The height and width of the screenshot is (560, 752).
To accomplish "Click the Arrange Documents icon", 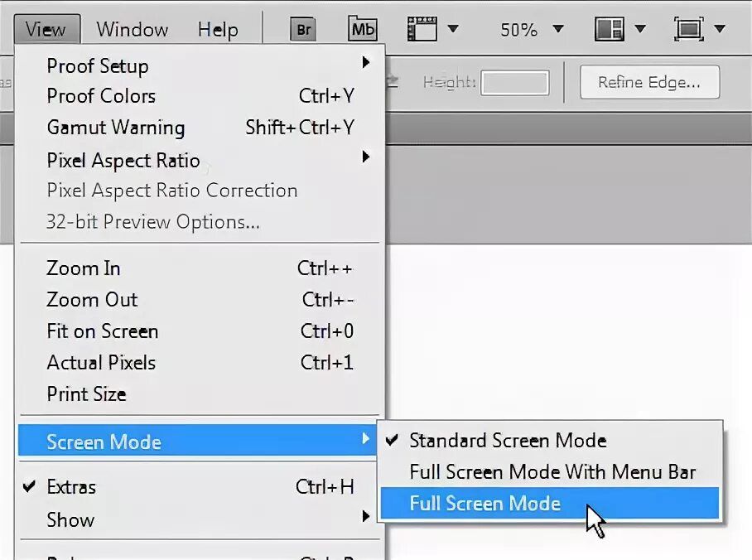I will (x=609, y=29).
